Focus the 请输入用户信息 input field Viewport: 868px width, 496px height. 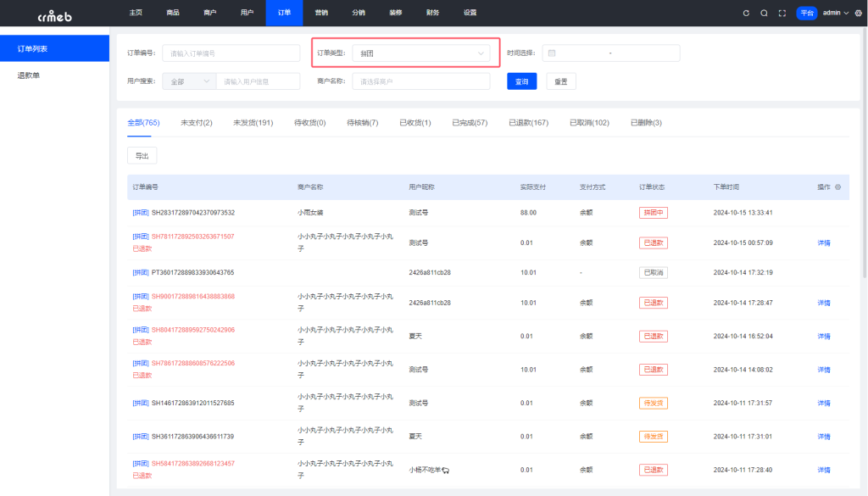click(258, 81)
